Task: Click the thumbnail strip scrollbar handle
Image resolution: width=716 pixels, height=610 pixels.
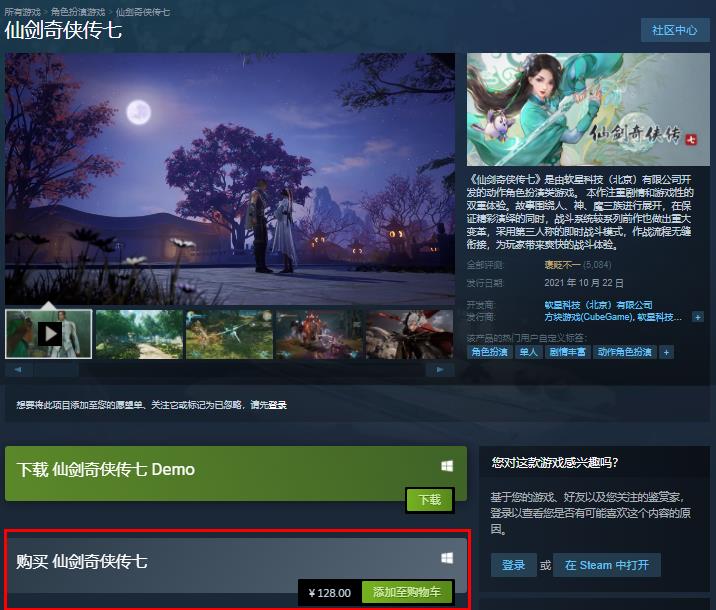Action: [x=56, y=369]
